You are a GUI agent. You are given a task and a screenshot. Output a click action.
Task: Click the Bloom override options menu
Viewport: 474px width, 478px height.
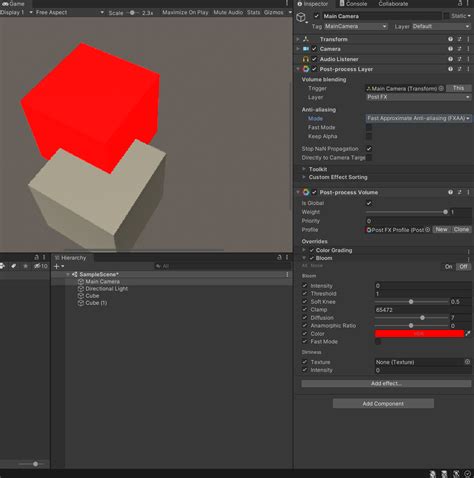coord(468,259)
